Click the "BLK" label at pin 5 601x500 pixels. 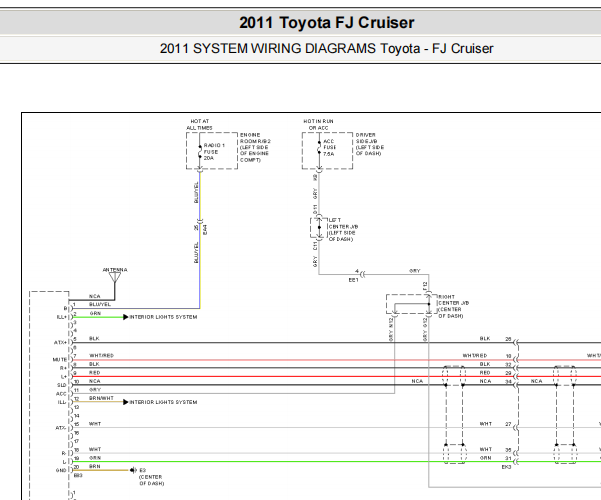click(x=94, y=339)
